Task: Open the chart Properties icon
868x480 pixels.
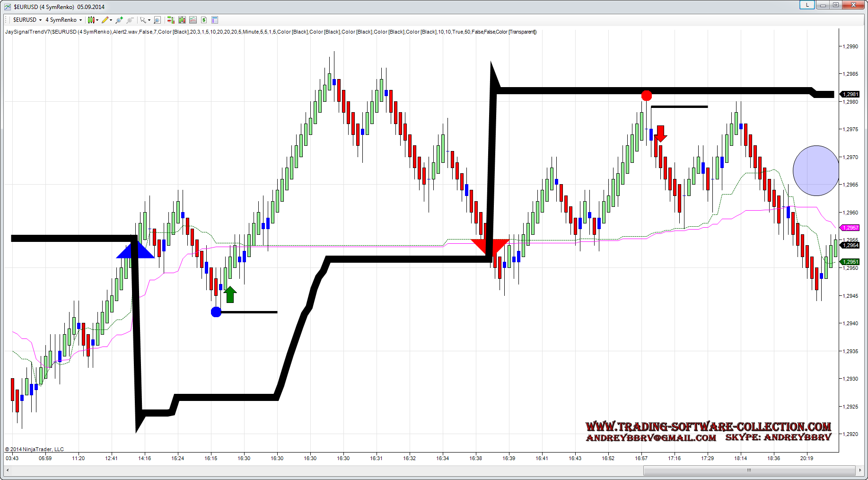Action: click(x=215, y=20)
